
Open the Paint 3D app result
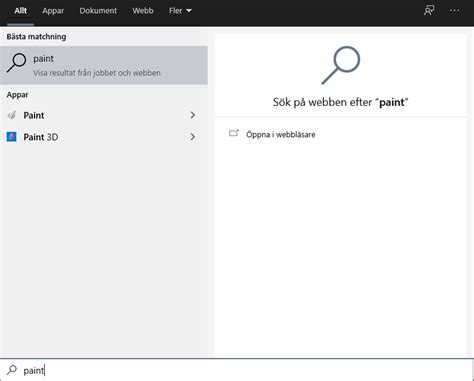click(104, 137)
